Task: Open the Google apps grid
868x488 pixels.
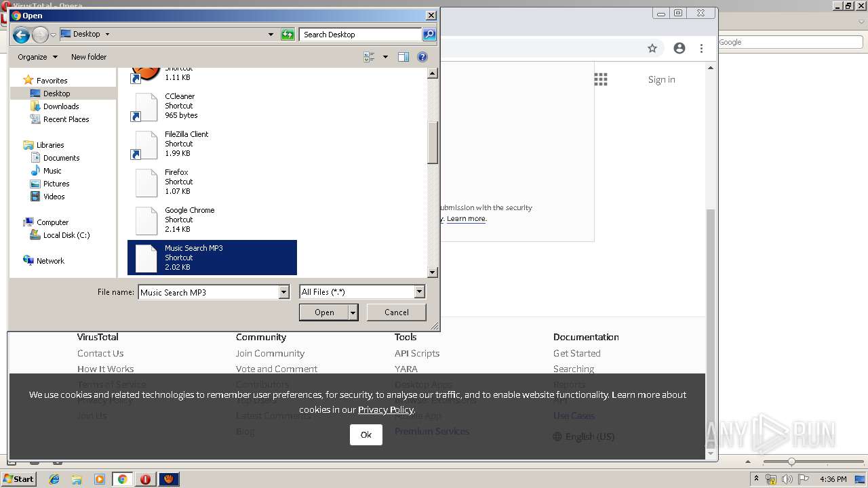Action: [601, 79]
